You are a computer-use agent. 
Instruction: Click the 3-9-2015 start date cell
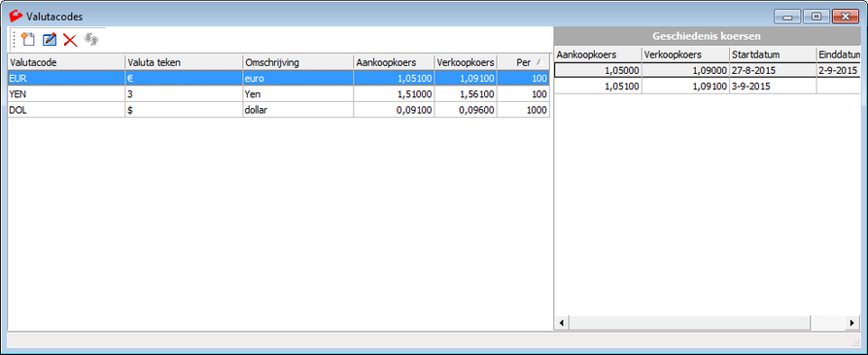pyautogui.click(x=773, y=86)
